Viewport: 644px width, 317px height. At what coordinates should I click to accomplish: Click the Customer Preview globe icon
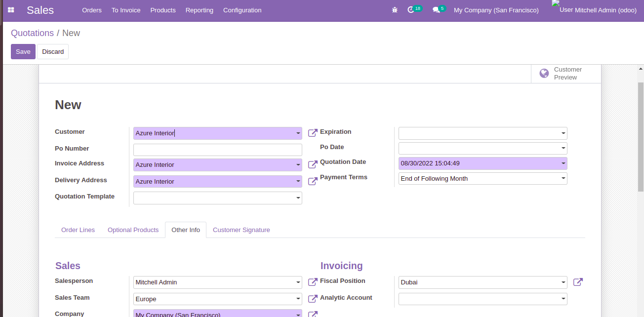pyautogui.click(x=544, y=73)
